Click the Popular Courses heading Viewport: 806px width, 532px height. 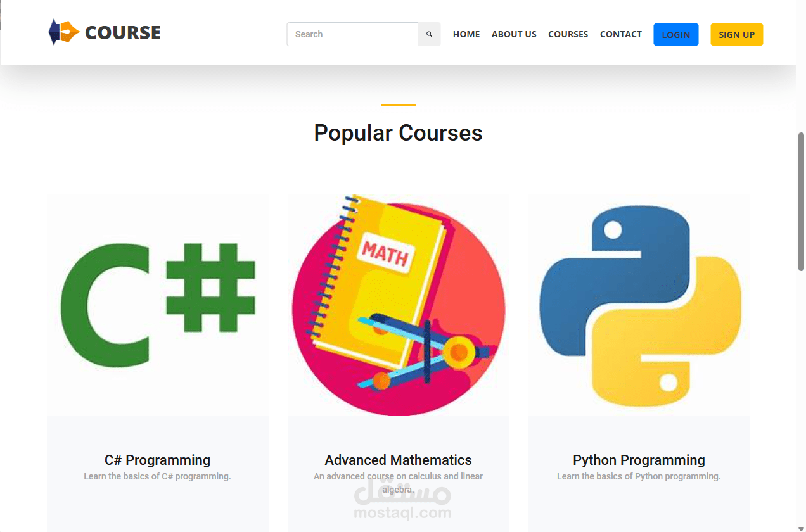399,132
